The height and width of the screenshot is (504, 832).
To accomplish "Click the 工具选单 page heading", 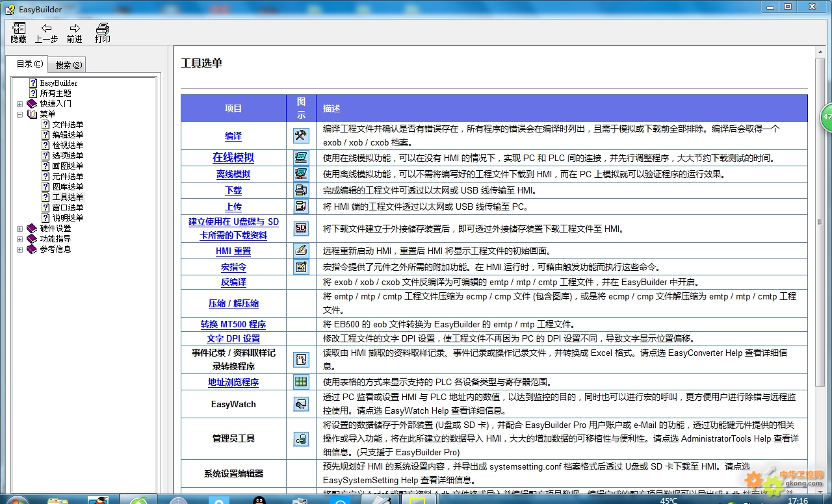I will coord(201,63).
